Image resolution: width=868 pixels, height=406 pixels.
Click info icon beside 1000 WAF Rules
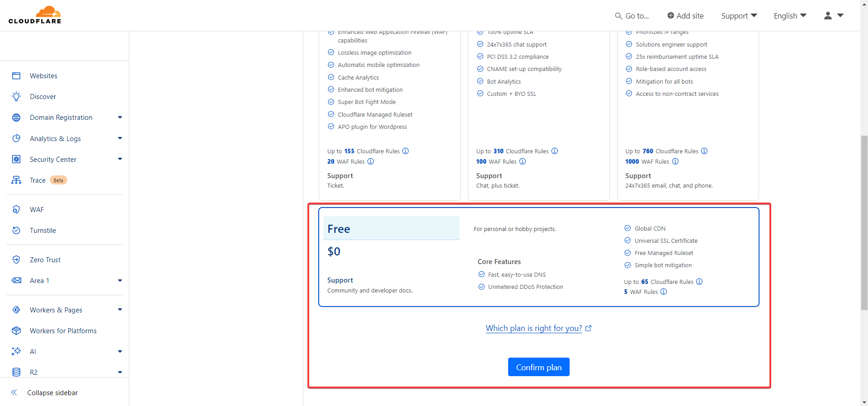(x=675, y=161)
